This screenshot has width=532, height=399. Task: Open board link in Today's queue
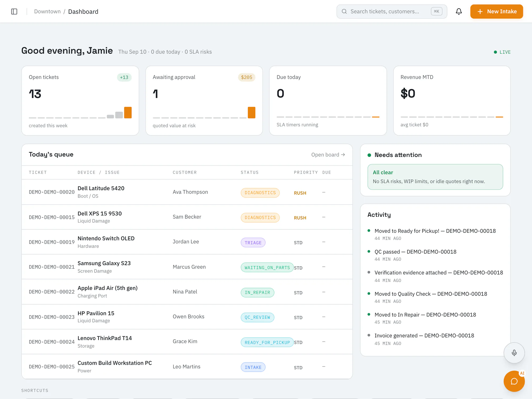point(328,155)
